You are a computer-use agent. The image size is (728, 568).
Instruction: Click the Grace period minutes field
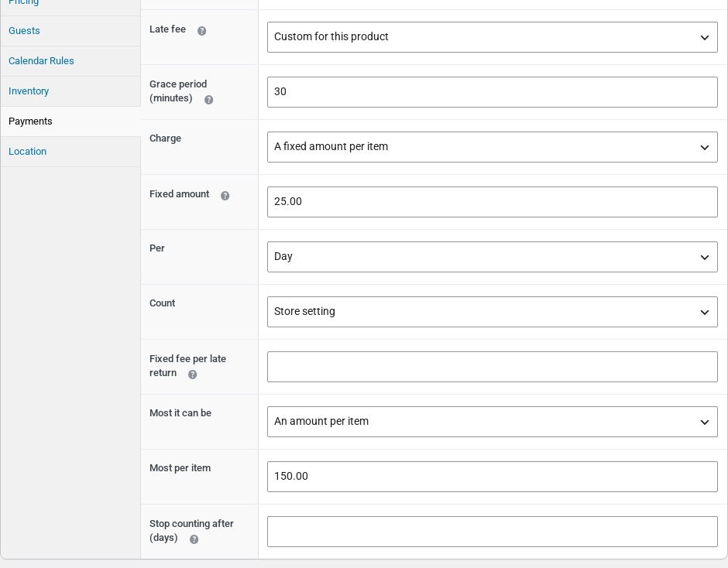[x=492, y=92]
